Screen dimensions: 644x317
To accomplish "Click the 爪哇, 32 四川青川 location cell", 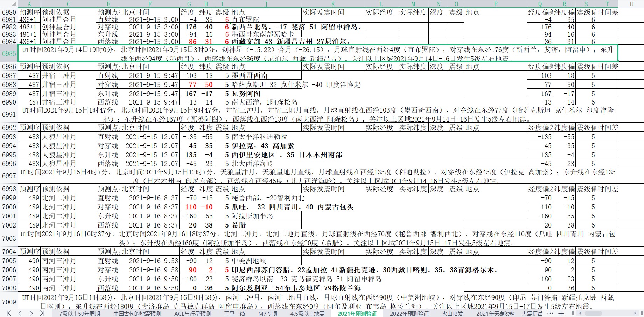I will pyautogui.click(x=266, y=207).
